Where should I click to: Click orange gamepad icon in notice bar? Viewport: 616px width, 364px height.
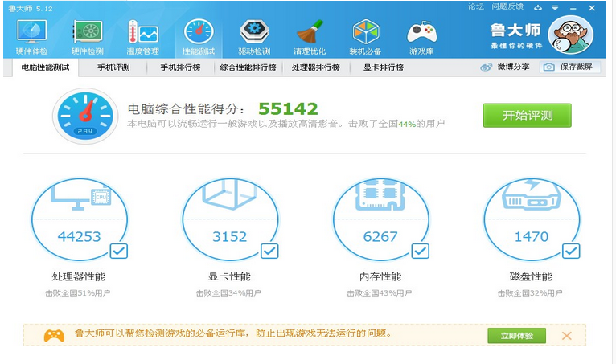pyautogui.click(x=54, y=335)
